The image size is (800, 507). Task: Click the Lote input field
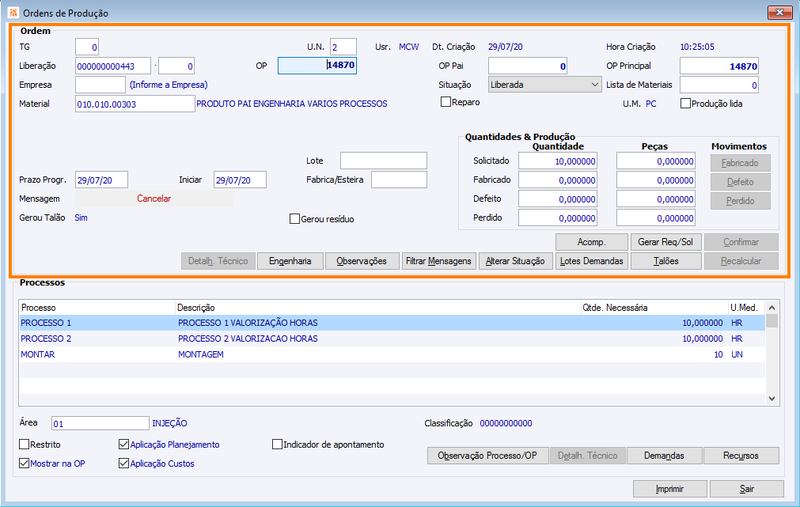(x=383, y=161)
